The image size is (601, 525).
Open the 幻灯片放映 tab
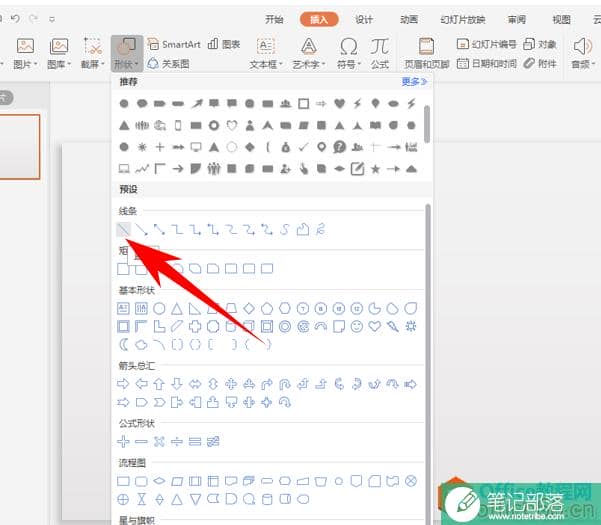pyautogui.click(x=463, y=19)
